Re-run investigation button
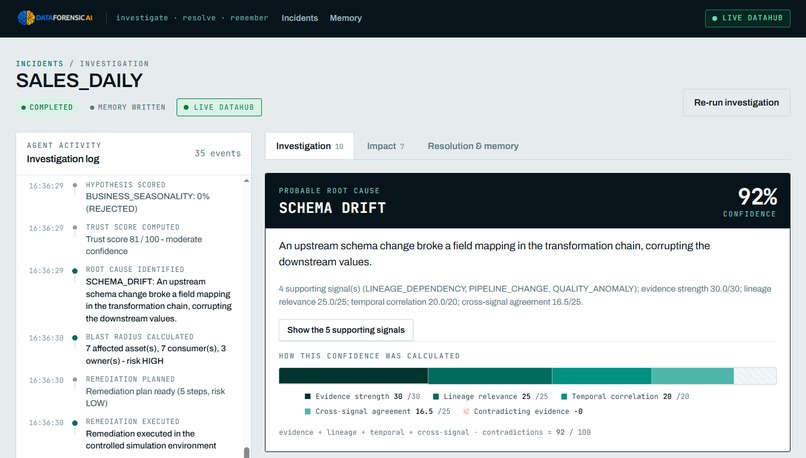This screenshot has height=458, width=806. point(736,102)
